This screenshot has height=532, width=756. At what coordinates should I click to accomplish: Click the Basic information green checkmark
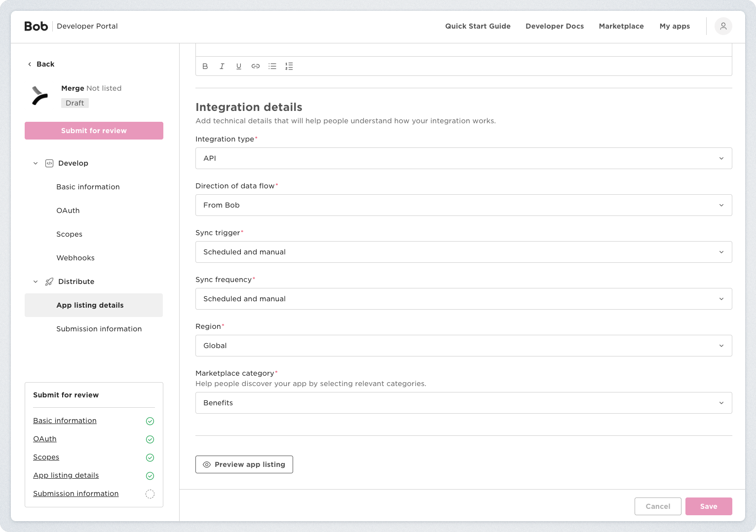pos(150,421)
